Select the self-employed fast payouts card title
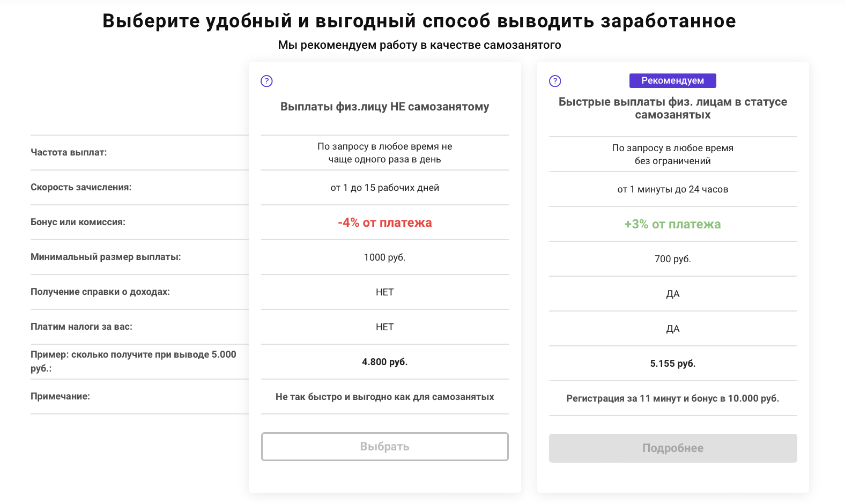 [x=672, y=108]
